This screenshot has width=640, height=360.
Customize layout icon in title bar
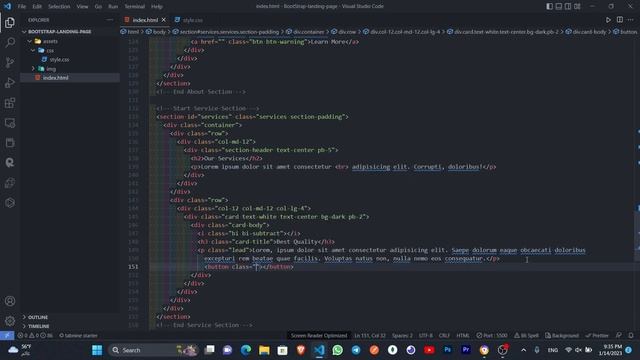pyautogui.click(x=577, y=6)
